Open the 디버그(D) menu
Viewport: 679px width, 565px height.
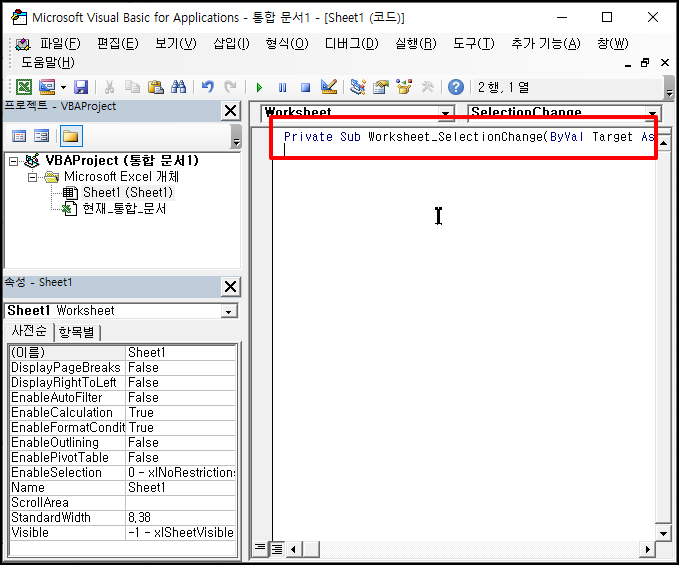coord(352,43)
